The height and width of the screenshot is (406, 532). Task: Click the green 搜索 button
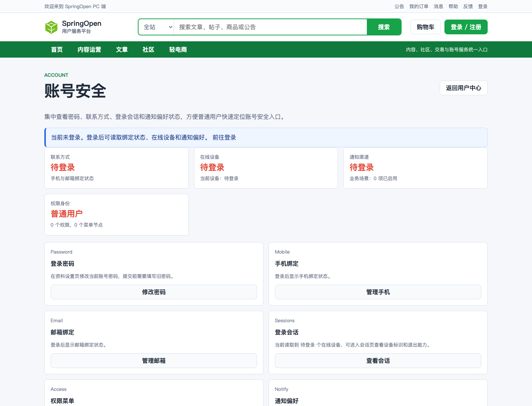[x=384, y=27]
